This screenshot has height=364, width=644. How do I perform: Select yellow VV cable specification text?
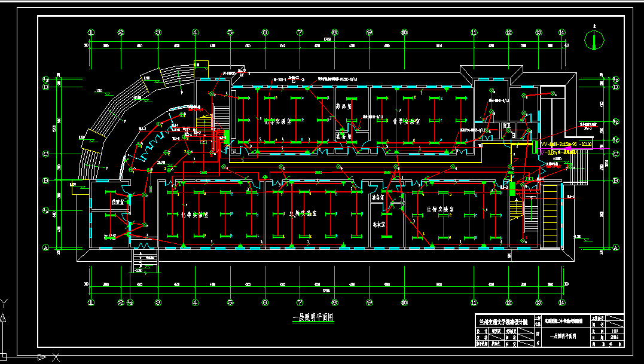[x=566, y=145]
